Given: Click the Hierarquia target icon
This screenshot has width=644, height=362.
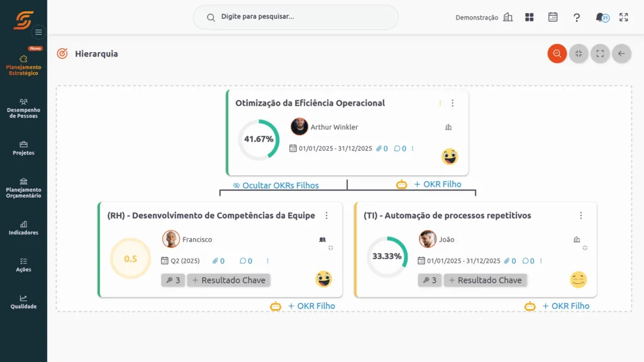Looking at the screenshot, I should tap(62, 53).
